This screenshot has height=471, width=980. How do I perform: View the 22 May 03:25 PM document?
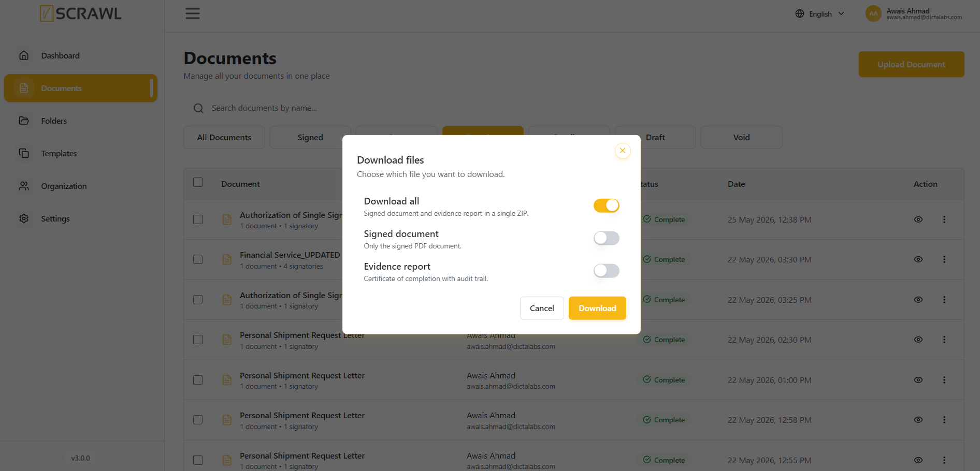click(x=918, y=300)
